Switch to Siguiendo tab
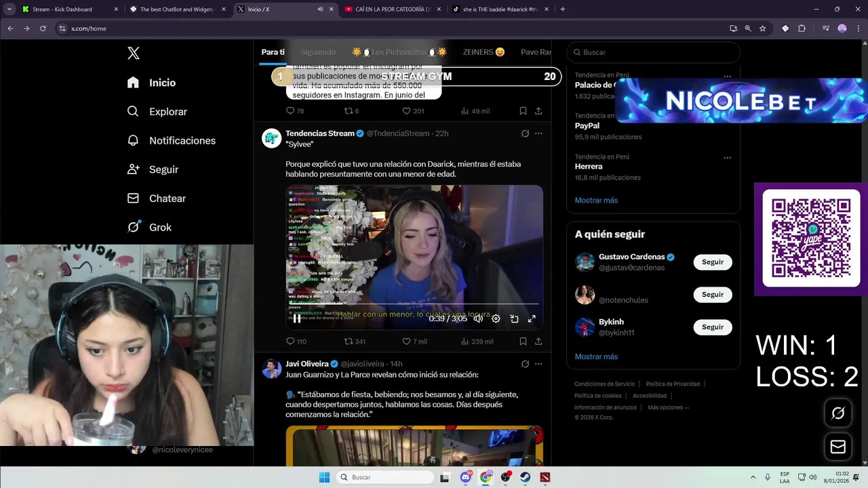The width and height of the screenshot is (868, 488). (x=318, y=52)
